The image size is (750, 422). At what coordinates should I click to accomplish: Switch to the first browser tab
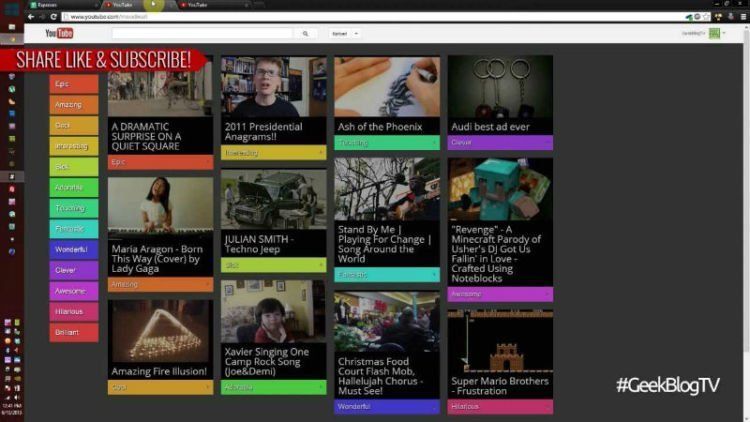click(62, 5)
